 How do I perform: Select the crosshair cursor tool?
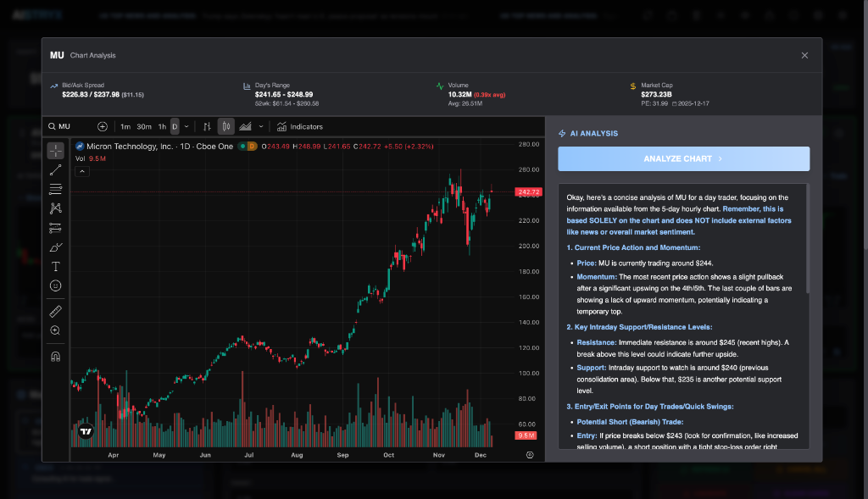click(x=55, y=151)
